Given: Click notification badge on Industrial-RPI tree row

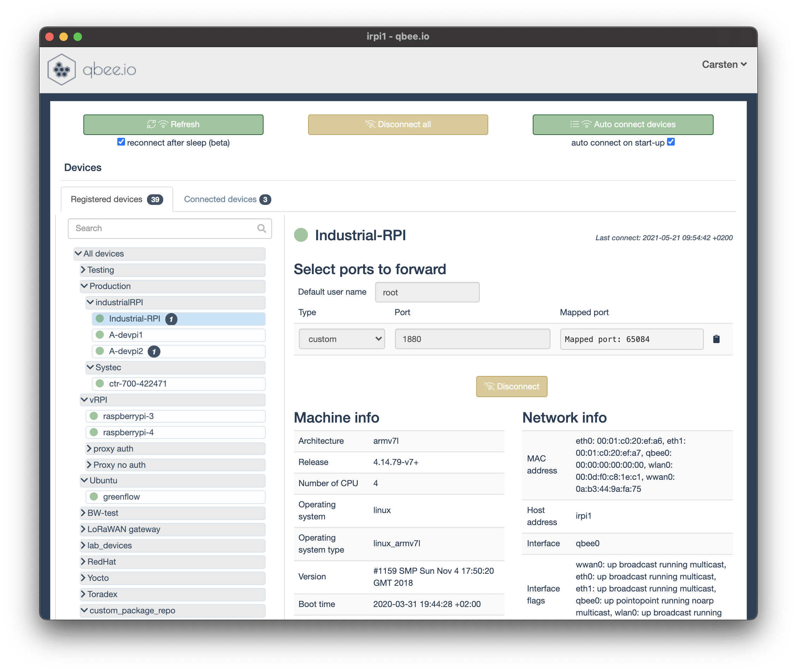Looking at the screenshot, I should pyautogui.click(x=171, y=319).
